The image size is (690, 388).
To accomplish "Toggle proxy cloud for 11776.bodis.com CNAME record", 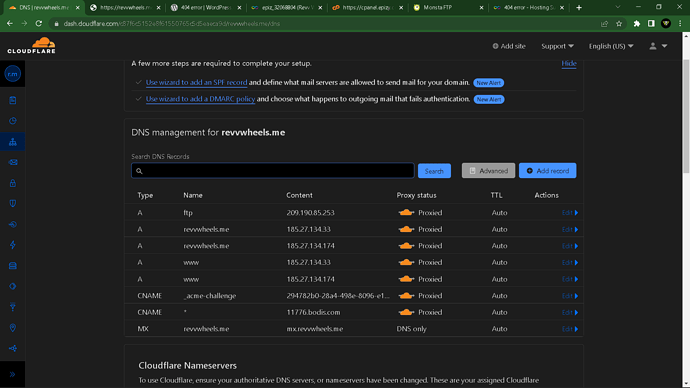I will pos(406,312).
